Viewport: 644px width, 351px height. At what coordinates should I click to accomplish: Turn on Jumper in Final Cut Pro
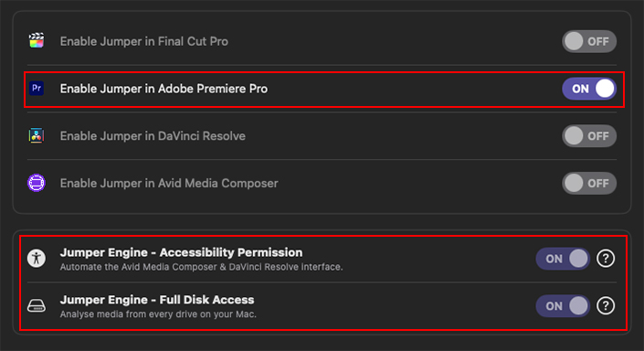click(589, 41)
